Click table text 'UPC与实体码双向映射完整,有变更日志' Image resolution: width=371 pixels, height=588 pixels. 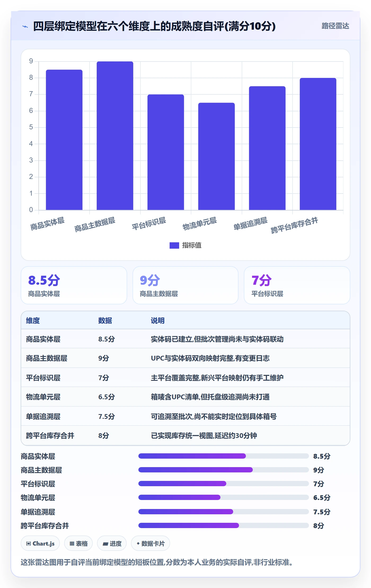[x=210, y=358]
